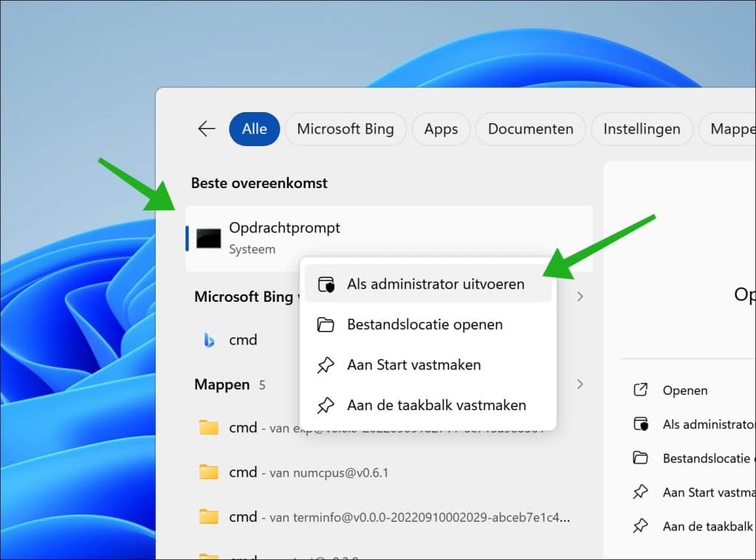Click Openen external-link icon in right pane
This screenshot has height=560, width=756.
[640, 390]
